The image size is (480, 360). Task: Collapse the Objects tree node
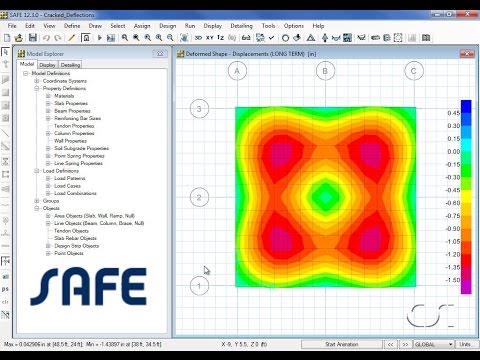pos(37,208)
